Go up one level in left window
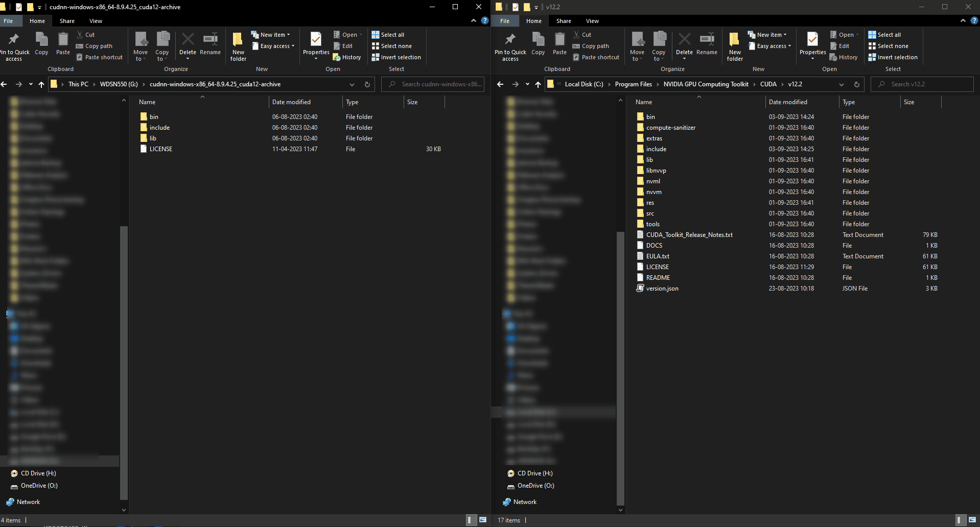 pos(41,84)
